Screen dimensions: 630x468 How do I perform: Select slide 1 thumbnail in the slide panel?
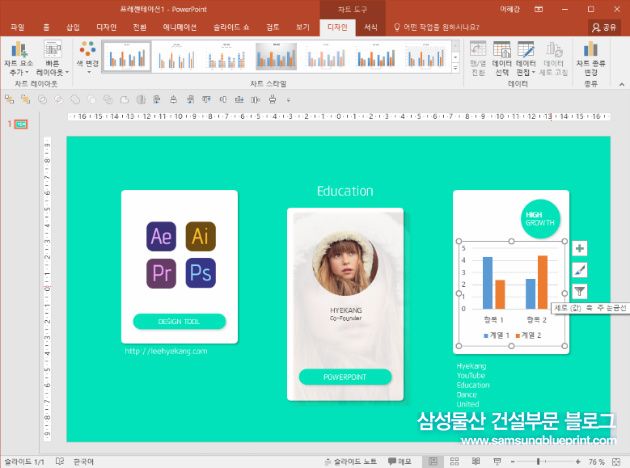tap(21, 124)
